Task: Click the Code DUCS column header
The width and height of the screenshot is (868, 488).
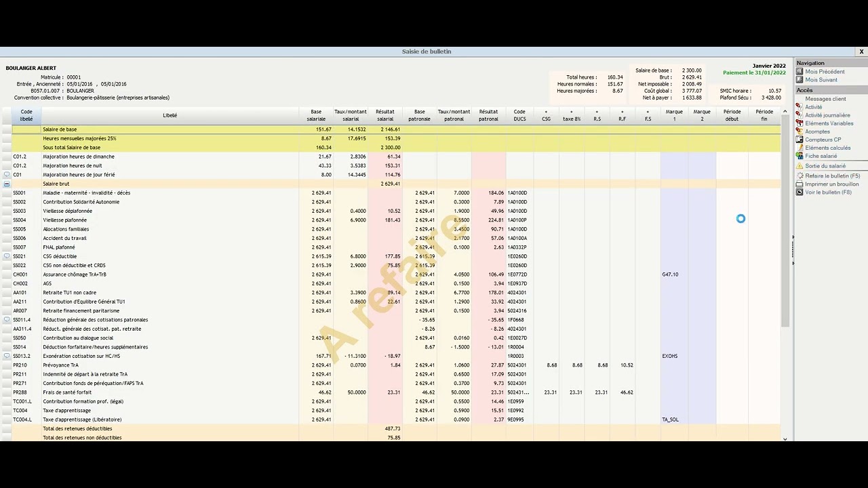Action: (x=519, y=115)
